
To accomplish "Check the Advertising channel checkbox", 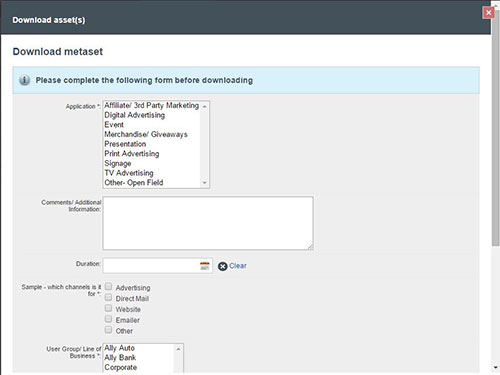I will (x=108, y=286).
